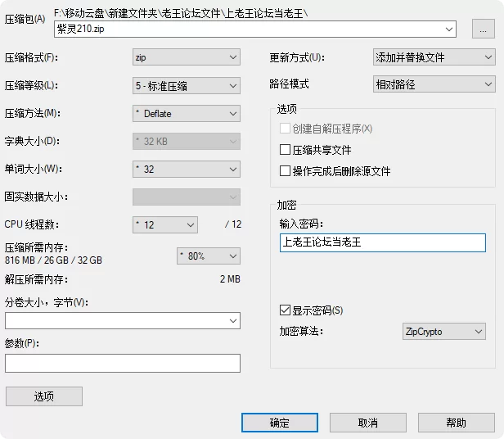Open the 80% memory usage dropdown
504x439 pixels.
click(209, 256)
